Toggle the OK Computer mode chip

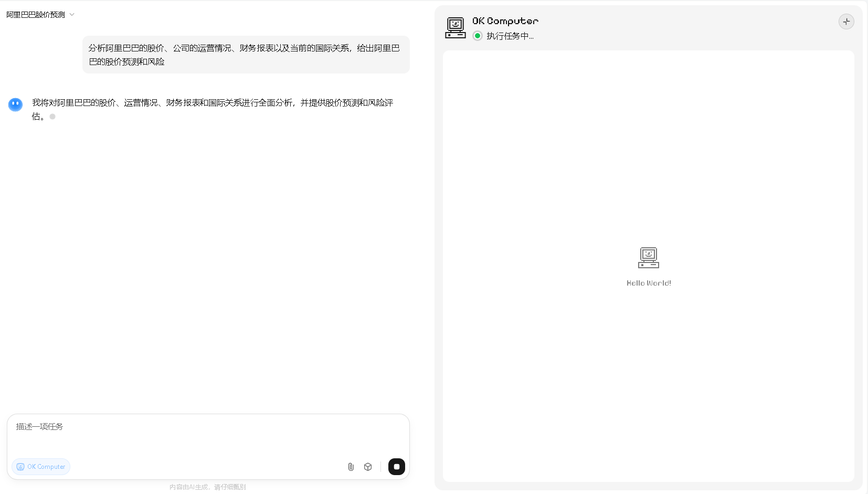(x=41, y=467)
